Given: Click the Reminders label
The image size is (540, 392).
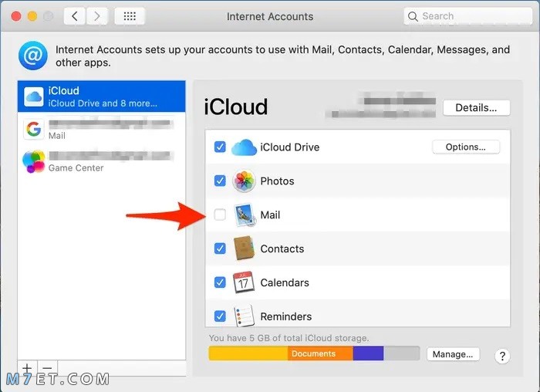Looking at the screenshot, I should coord(286,316).
